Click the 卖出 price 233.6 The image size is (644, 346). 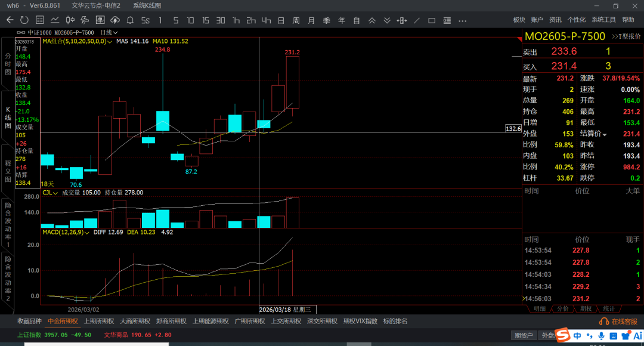coord(564,51)
